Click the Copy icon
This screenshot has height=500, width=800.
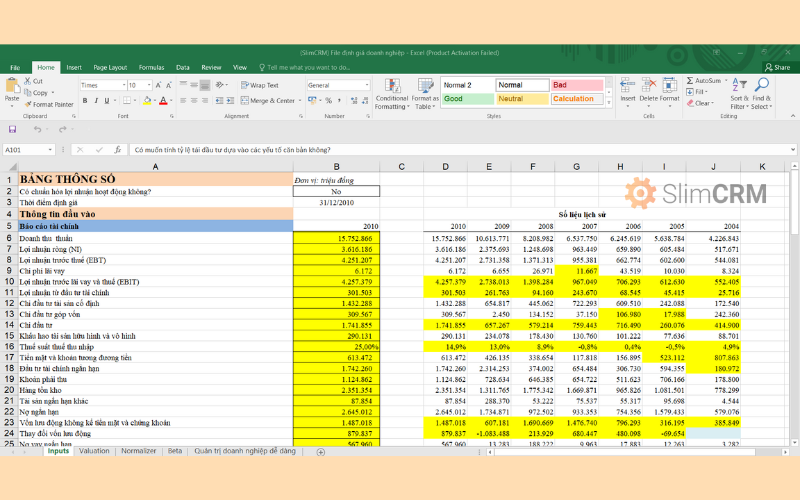click(x=28, y=92)
